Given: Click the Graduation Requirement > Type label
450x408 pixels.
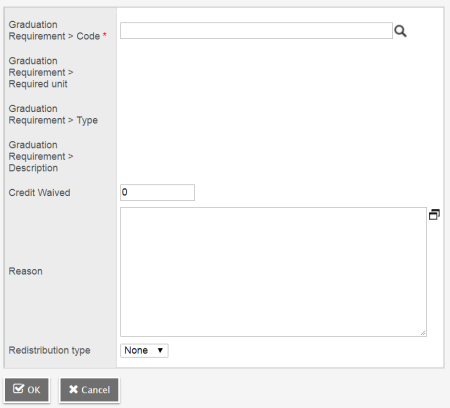Looking at the screenshot, I should [53, 114].
